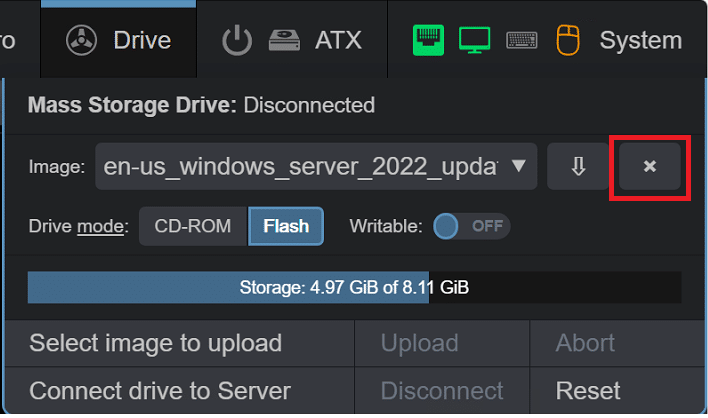Open the Image selection dropdown
This screenshot has height=418, width=708.
coord(316,166)
